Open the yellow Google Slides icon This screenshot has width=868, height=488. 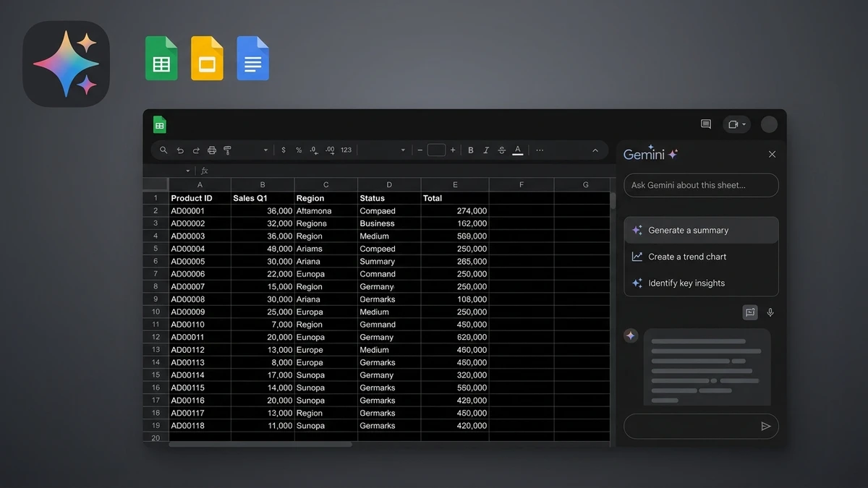(x=207, y=58)
